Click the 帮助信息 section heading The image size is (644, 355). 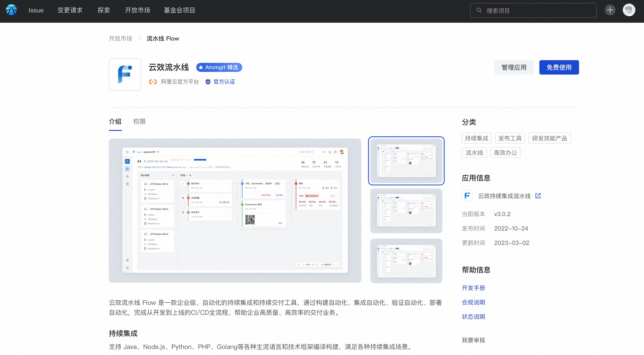click(476, 270)
